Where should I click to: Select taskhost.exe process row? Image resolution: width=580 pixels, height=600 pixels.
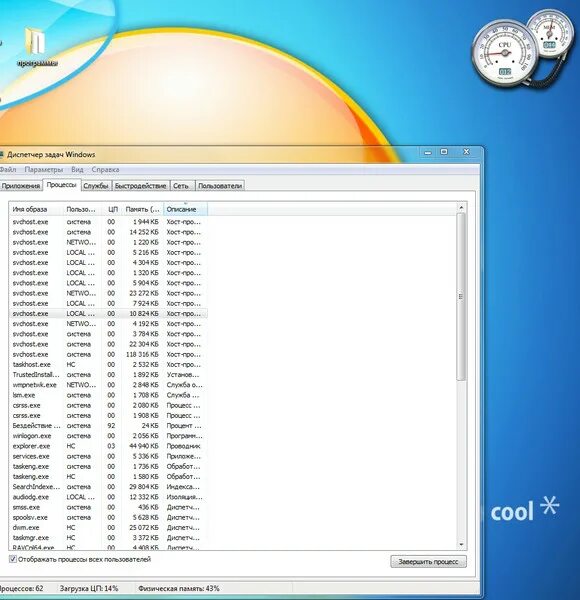point(108,364)
